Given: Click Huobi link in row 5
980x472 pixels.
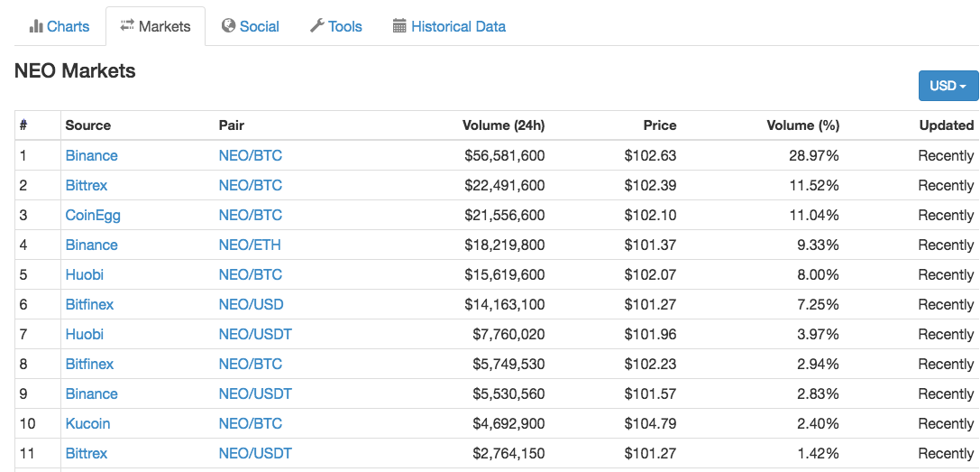Looking at the screenshot, I should 84,274.
